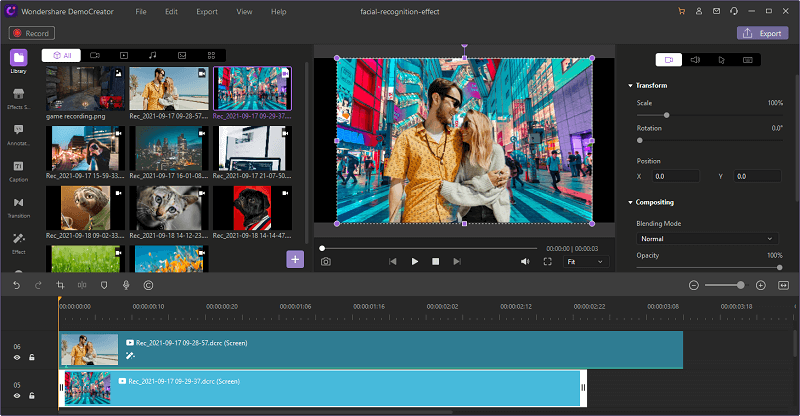Open the Help menu

coord(279,12)
